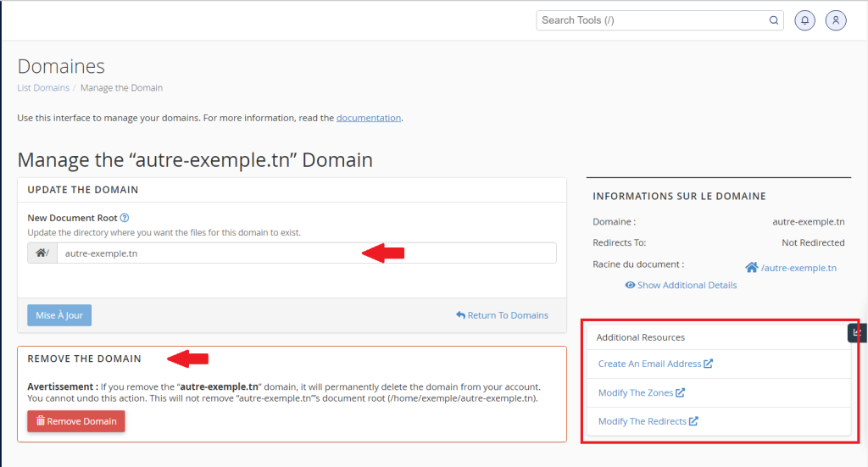Click help icon beside New Document Root

click(125, 218)
